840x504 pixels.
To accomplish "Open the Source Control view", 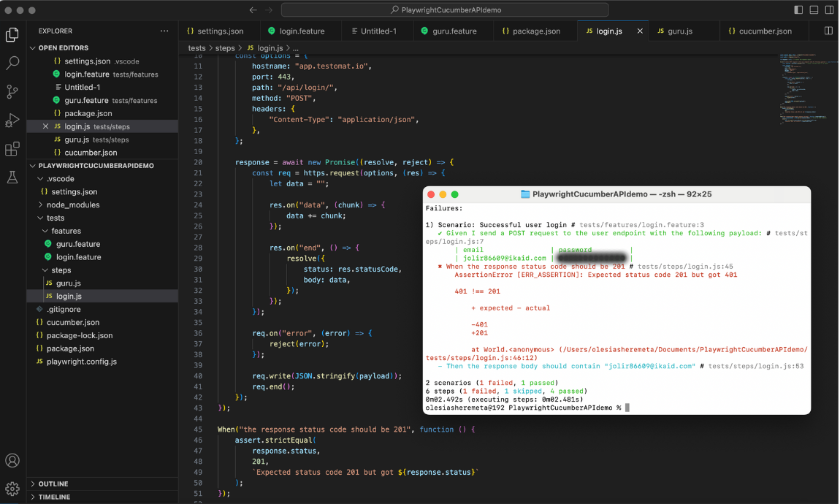I will click(x=12, y=92).
